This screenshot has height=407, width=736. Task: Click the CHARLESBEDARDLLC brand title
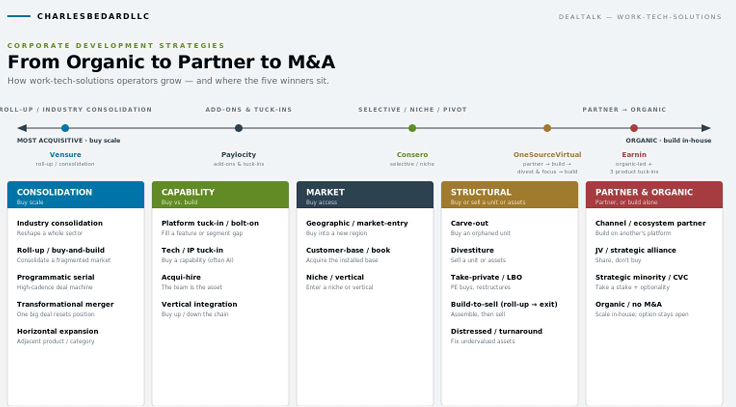[x=93, y=16]
